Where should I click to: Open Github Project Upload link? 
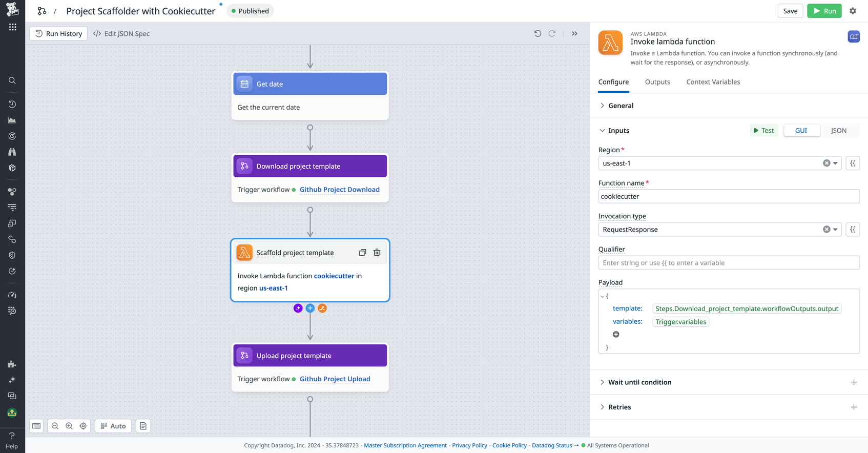pyautogui.click(x=335, y=379)
